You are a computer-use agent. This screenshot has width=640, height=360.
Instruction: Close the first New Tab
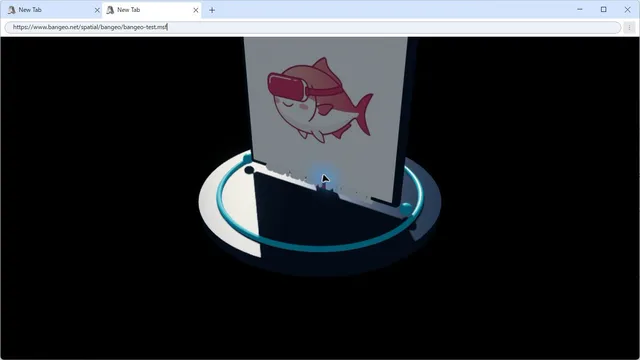tap(97, 10)
